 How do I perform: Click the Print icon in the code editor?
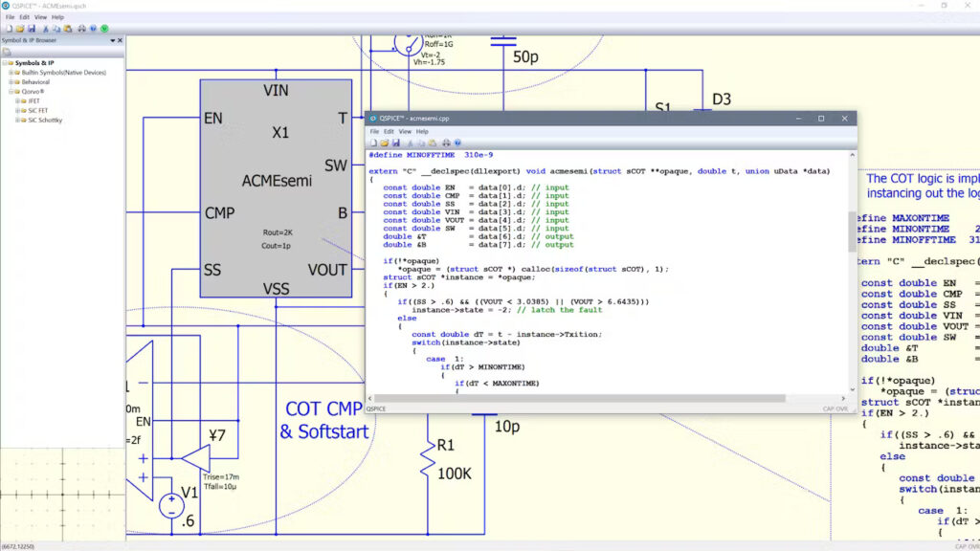pos(446,142)
